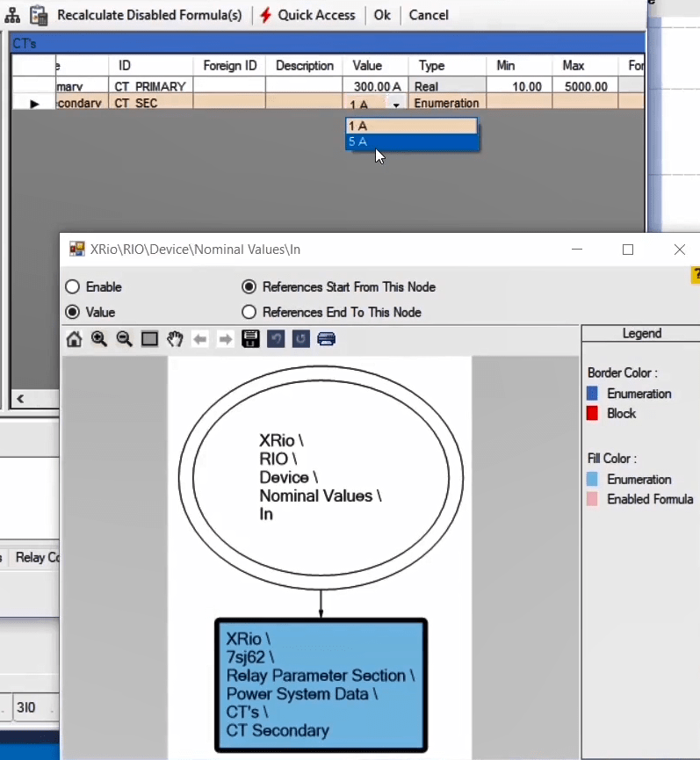
Task: Click Recalculate Disabled Formula(s)
Action: 148,15
